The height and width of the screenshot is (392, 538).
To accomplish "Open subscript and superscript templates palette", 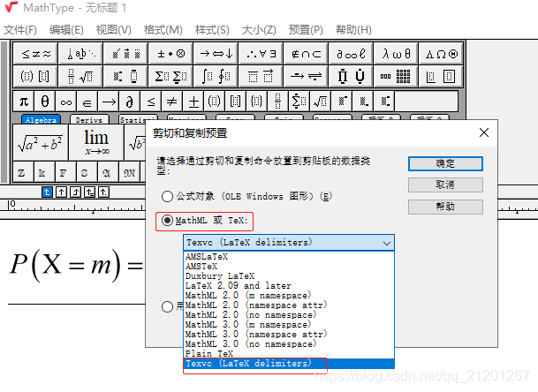I will pos(125,76).
